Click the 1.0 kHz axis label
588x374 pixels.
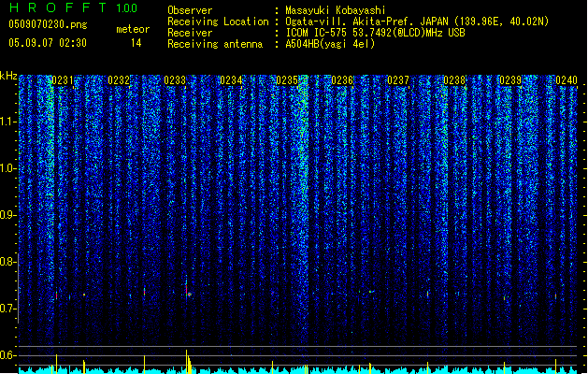(8, 168)
